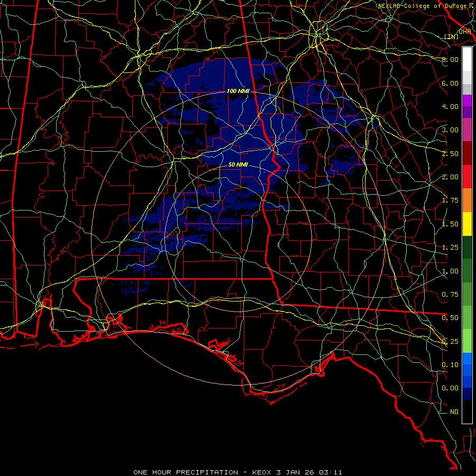476x476 pixels.
Task: Click the bright red 2.00 legend swatch
Action: tap(467, 177)
